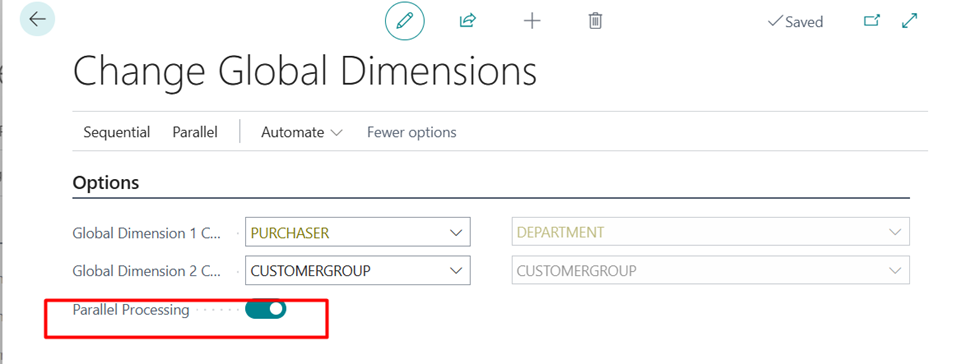Click the expand full-screen arrows icon
The height and width of the screenshot is (364, 975).
(x=909, y=21)
